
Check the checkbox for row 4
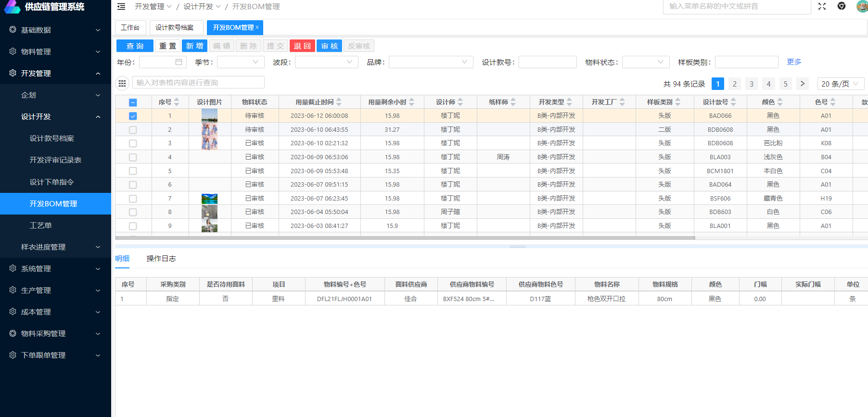[133, 157]
